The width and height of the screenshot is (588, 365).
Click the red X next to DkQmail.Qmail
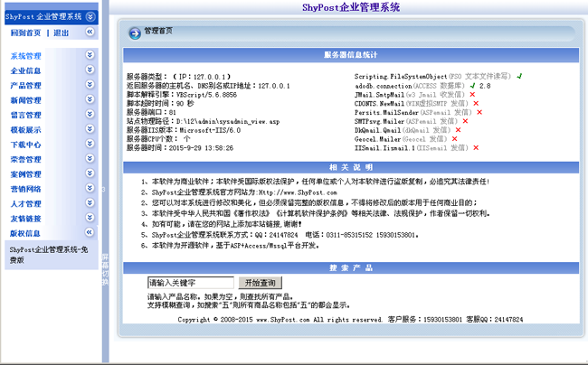pyautogui.click(x=459, y=130)
